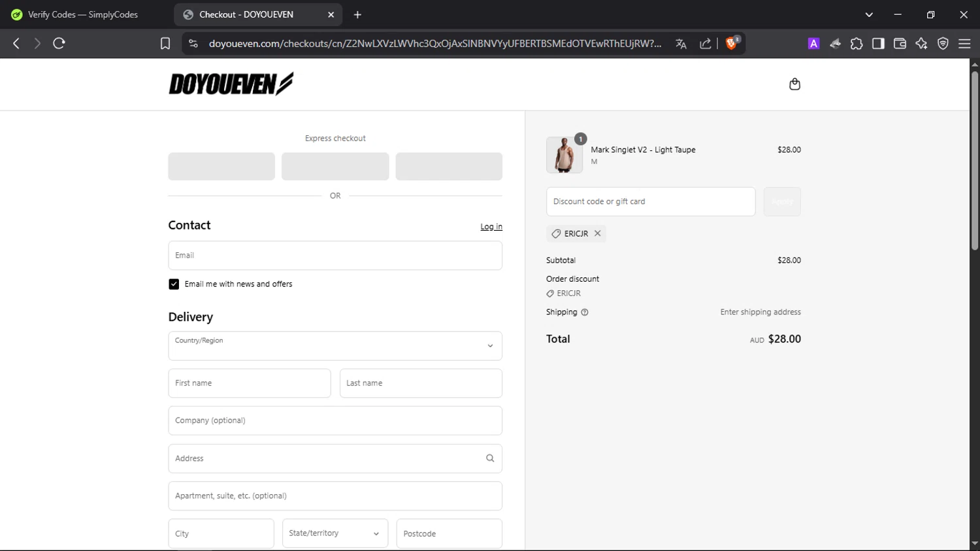Screen dimensions: 980x551
Task: Reload the checkout page
Action: click(59, 43)
